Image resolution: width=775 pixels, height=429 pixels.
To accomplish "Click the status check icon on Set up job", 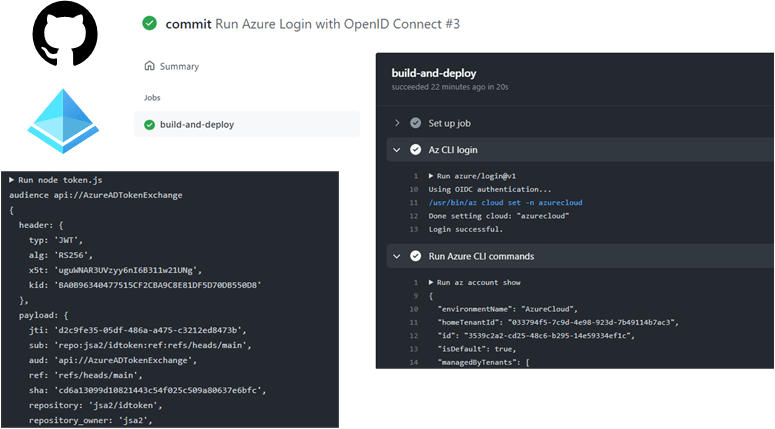I will tap(415, 123).
